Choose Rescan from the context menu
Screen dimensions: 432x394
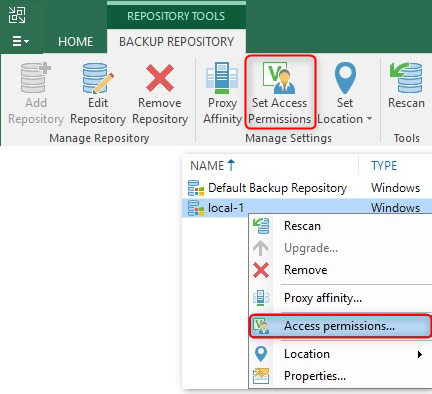(340, 226)
